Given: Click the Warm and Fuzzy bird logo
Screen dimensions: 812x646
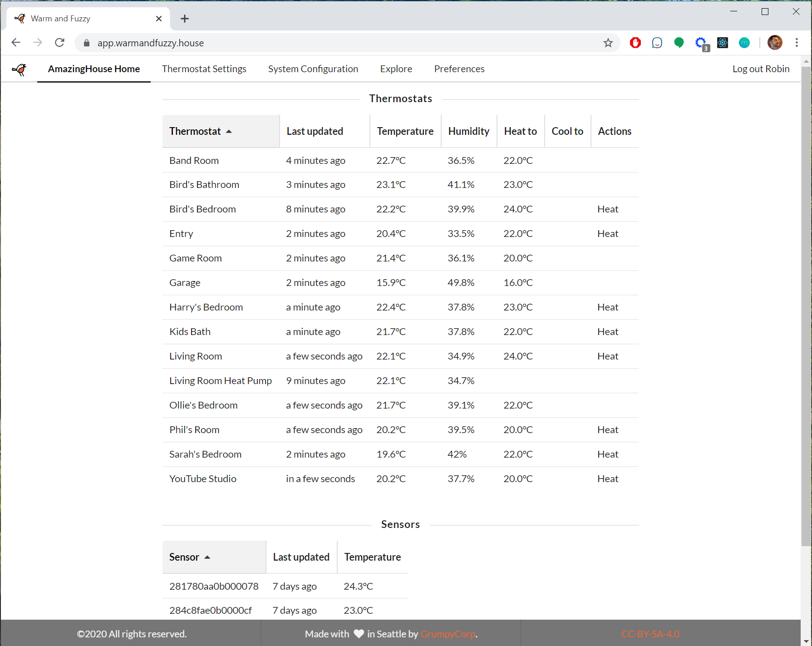Looking at the screenshot, I should 20,69.
